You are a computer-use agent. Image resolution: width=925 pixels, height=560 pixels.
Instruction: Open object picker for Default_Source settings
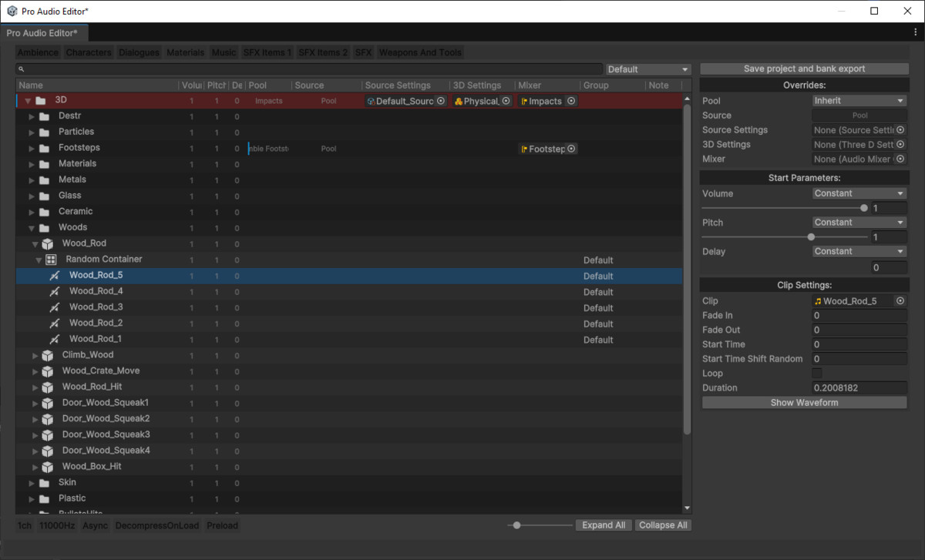click(441, 101)
